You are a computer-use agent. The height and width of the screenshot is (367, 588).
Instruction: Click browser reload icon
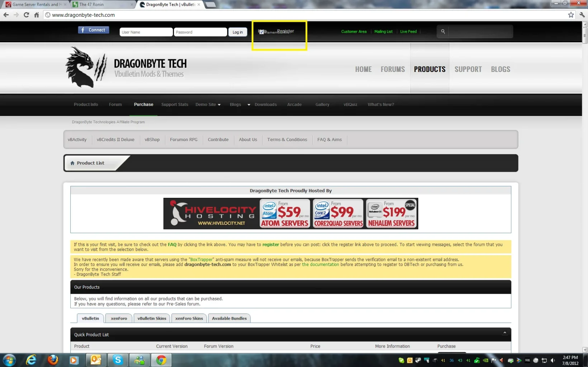click(x=26, y=15)
